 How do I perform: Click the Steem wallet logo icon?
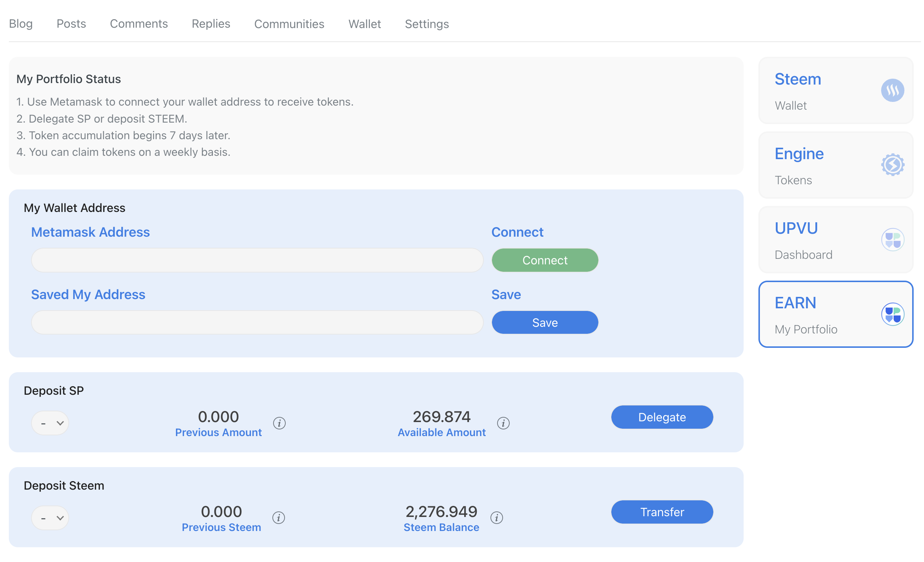click(892, 90)
